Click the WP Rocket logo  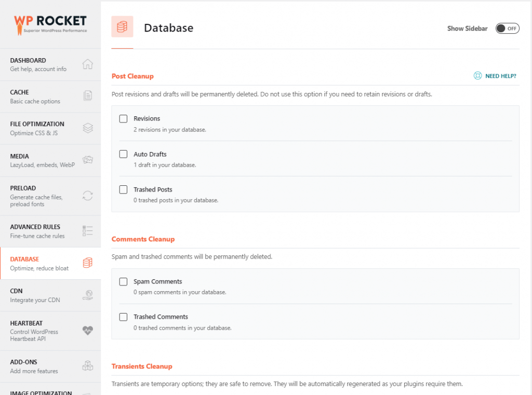[x=49, y=23]
